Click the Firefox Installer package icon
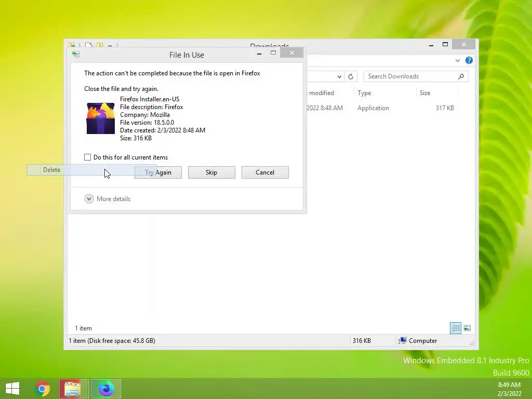 point(100,118)
